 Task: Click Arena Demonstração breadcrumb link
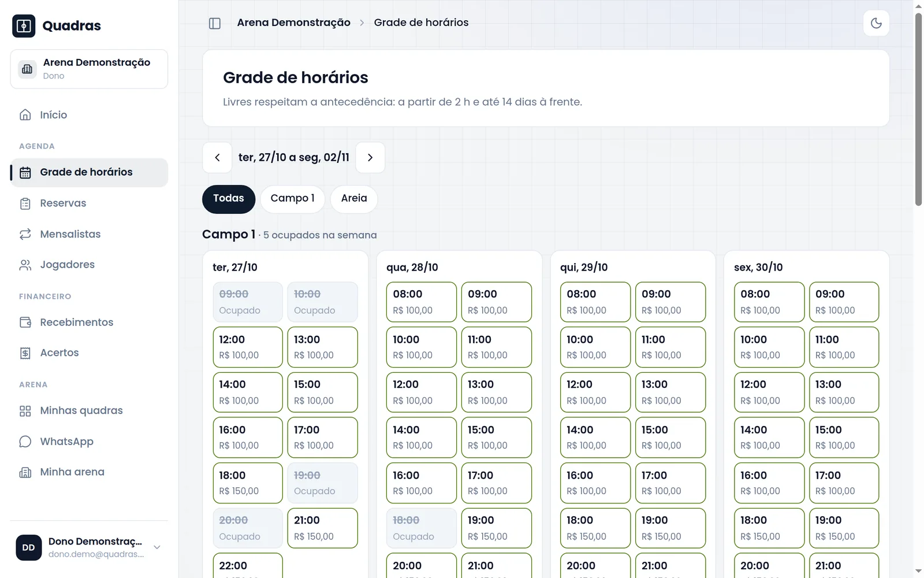click(293, 23)
